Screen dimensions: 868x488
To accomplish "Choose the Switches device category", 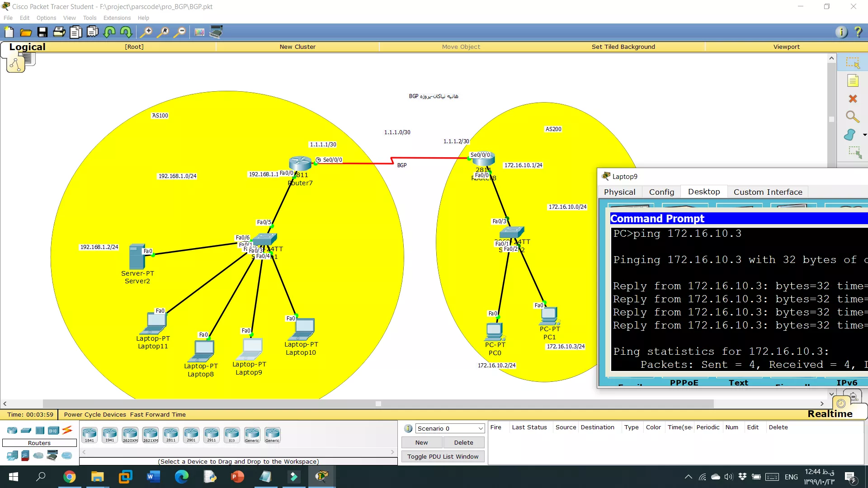I will point(26,430).
